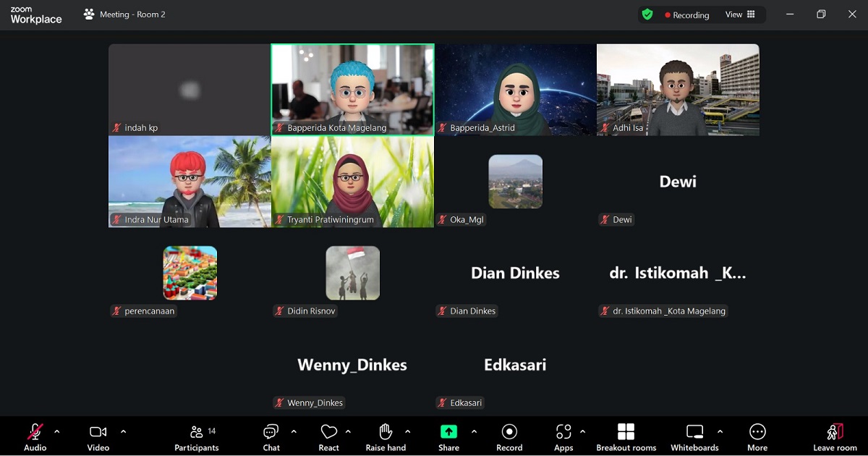868x456 pixels.
Task: Select the Indra Nur Utama video tile
Action: tap(190, 182)
